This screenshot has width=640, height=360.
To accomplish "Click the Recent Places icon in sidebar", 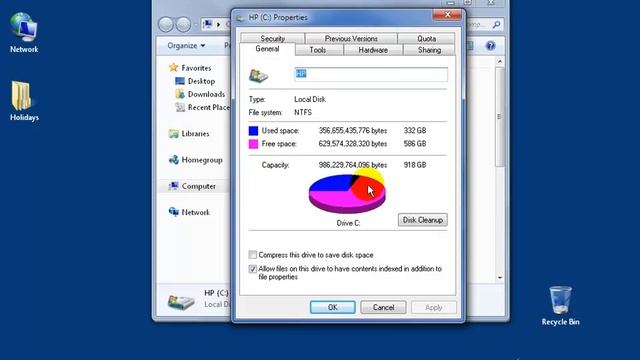I will 180,107.
